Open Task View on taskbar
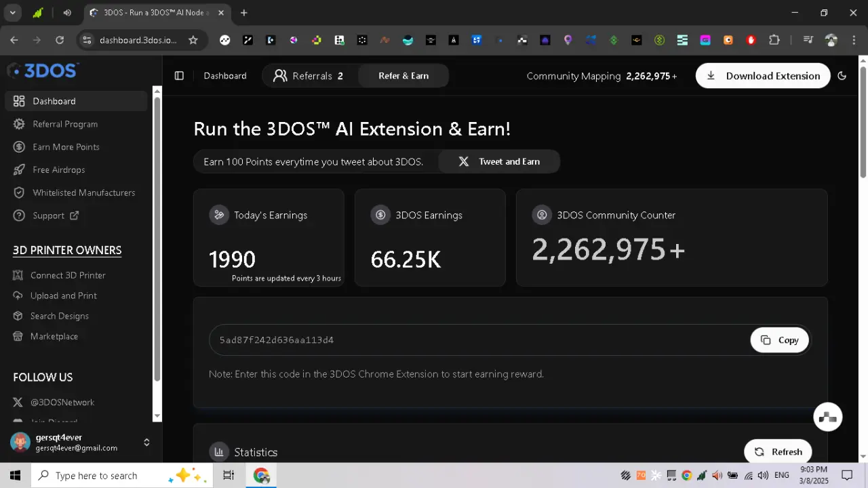 229,475
